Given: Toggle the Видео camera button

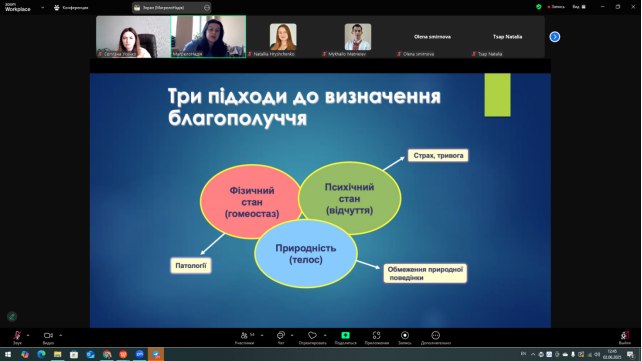Looking at the screenshot, I should 48,336.
